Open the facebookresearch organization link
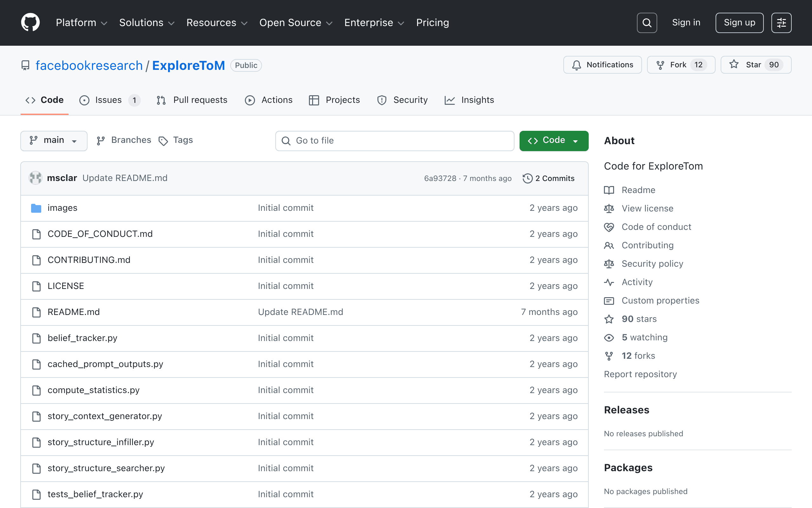This screenshot has width=812, height=508. 89,65
